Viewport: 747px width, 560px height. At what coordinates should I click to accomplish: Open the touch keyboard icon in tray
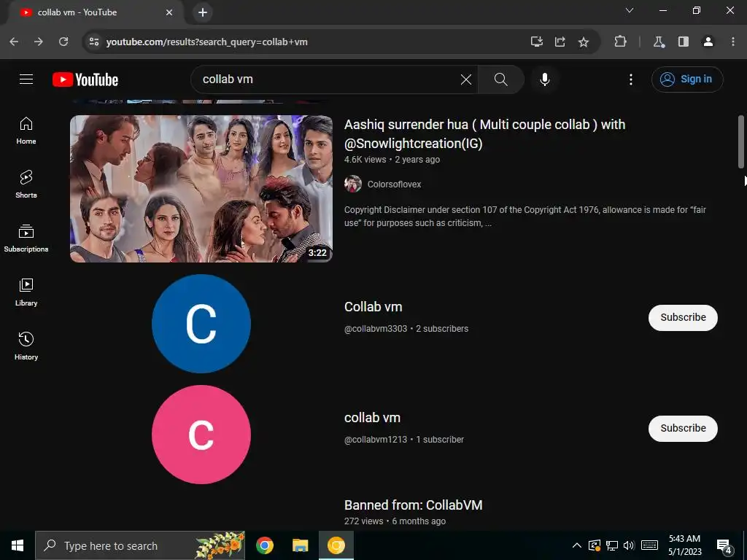coord(649,545)
